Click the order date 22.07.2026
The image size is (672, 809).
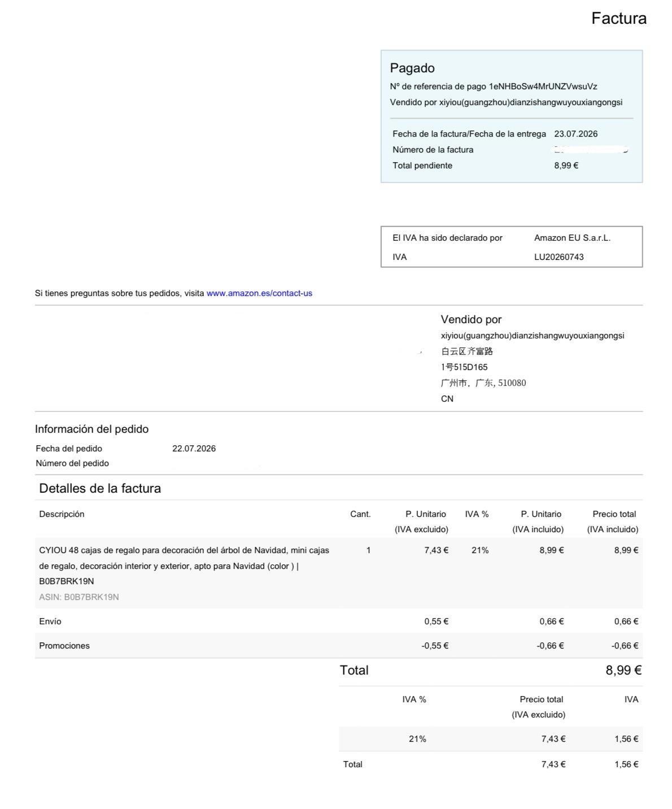click(x=194, y=449)
